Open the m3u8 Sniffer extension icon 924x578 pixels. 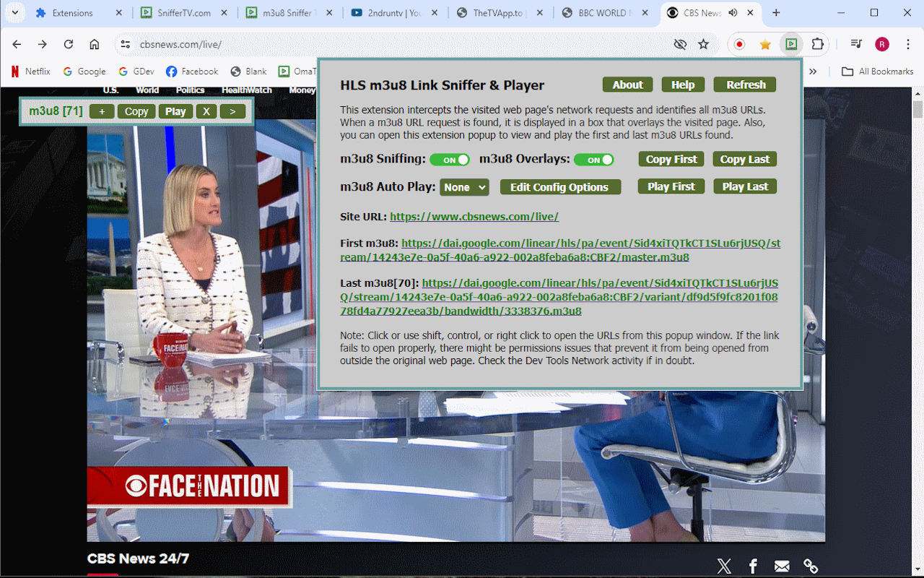[791, 44]
